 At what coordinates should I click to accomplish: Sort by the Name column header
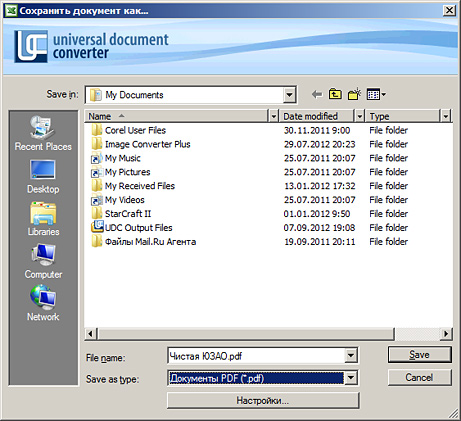(177, 116)
